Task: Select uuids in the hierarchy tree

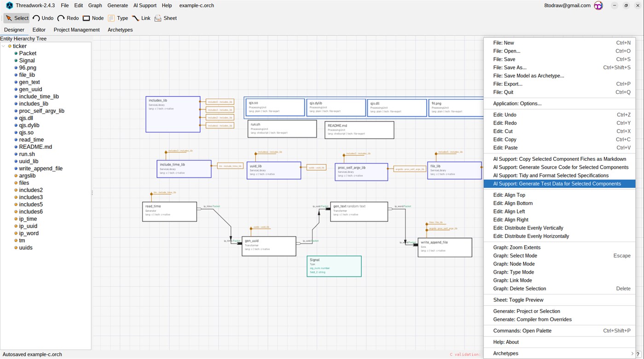Action: (26, 247)
